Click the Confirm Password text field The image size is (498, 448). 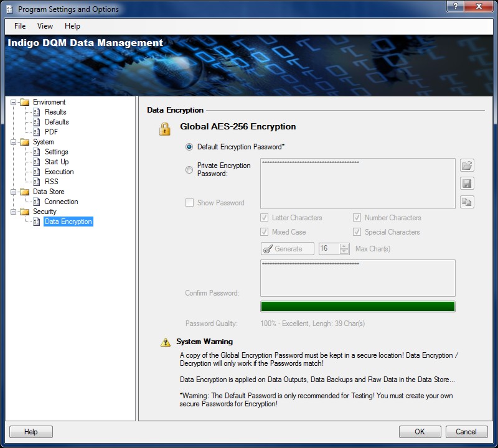click(x=357, y=278)
